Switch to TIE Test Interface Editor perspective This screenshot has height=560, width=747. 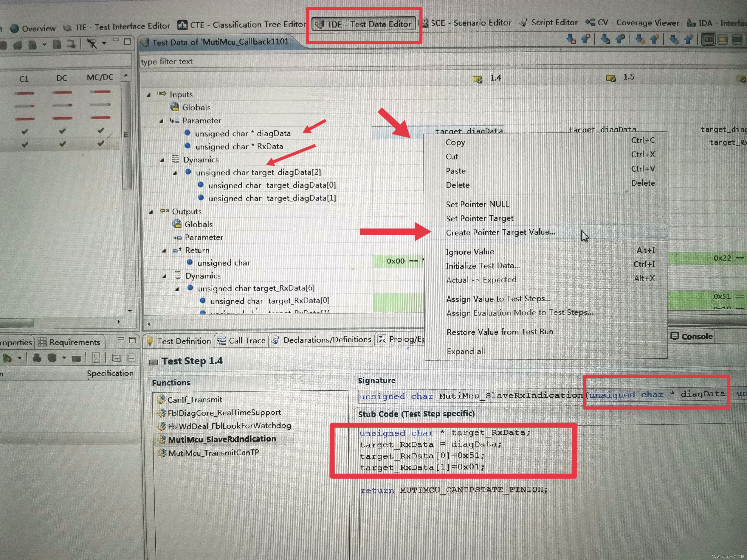pyautogui.click(x=117, y=26)
